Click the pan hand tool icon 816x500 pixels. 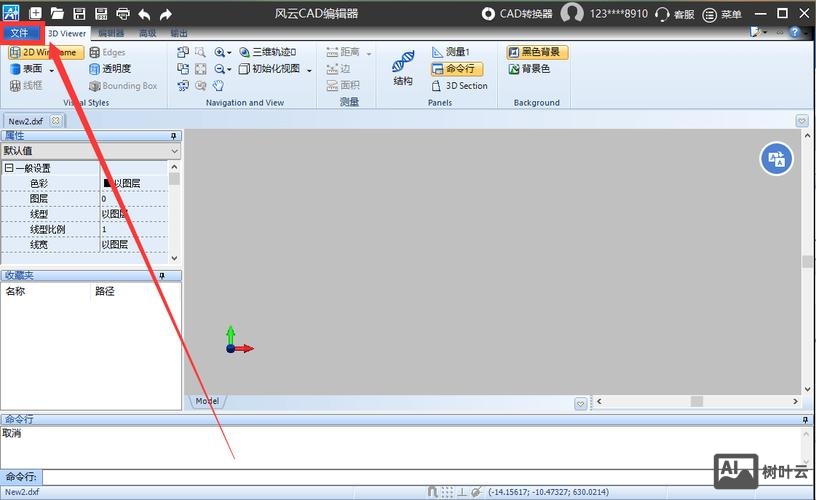[x=218, y=86]
